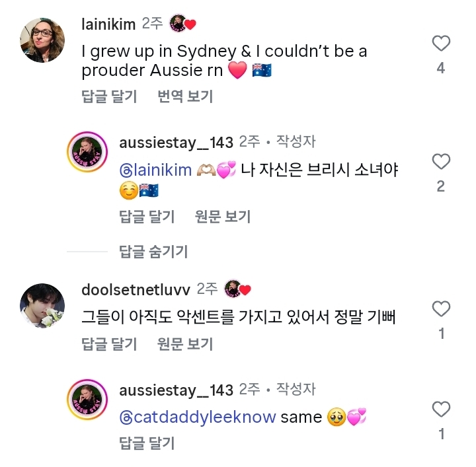This screenshot has width=476, height=467.
Task: Click the creator-liked badge beside doolsetnetluvv
Action: [x=237, y=289]
